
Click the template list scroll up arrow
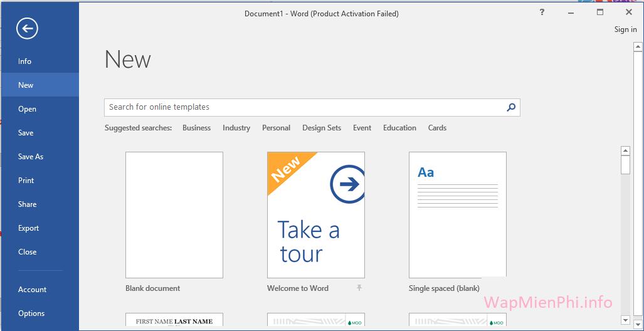pos(625,150)
